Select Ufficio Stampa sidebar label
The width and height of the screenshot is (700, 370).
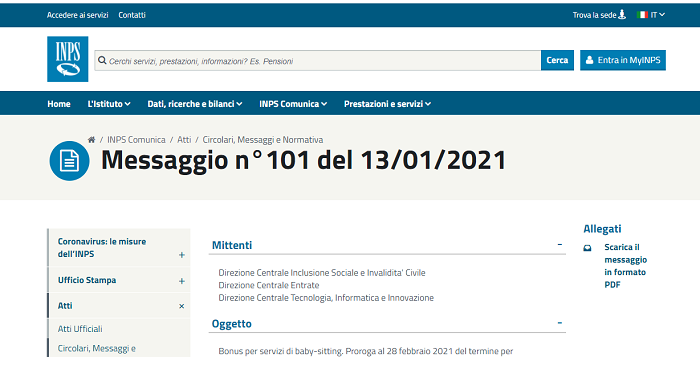point(87,280)
